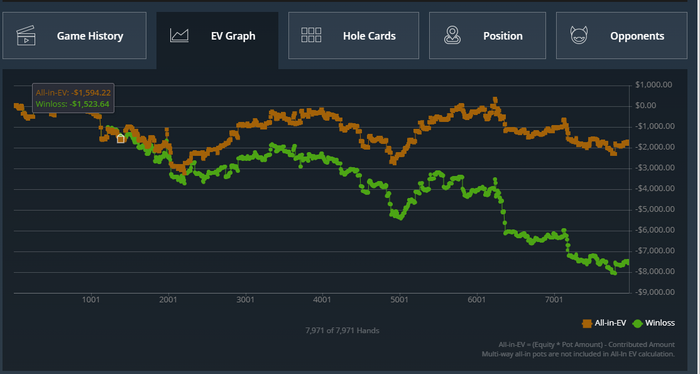The height and width of the screenshot is (374, 700).
Task: Click the 2001 x-axis hand label
Action: click(x=168, y=300)
